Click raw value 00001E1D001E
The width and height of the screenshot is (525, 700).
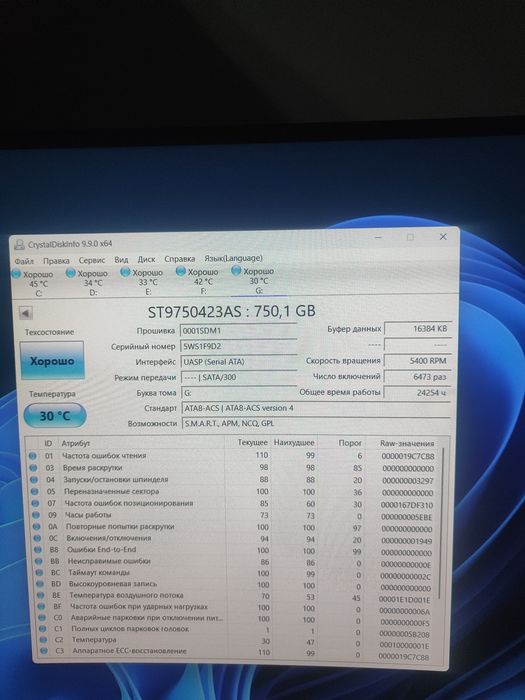coord(404,600)
